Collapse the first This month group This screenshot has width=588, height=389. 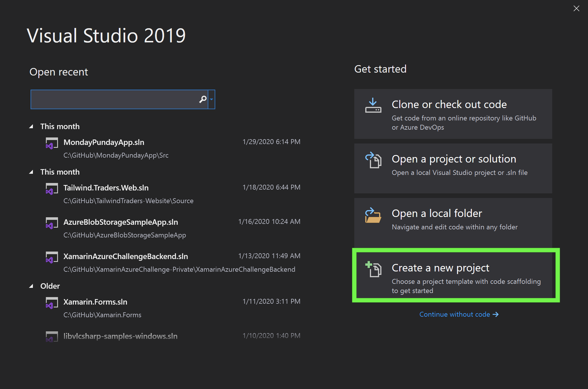click(31, 126)
